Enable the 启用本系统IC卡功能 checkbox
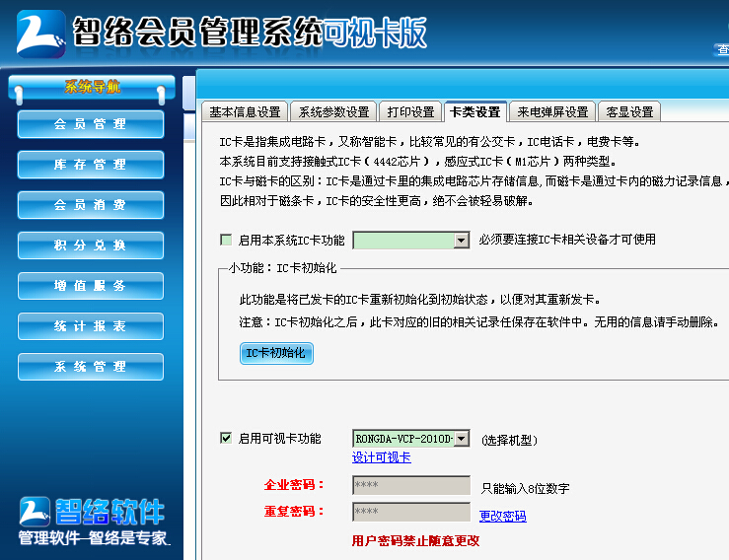The width and height of the screenshot is (729, 560). (226, 240)
